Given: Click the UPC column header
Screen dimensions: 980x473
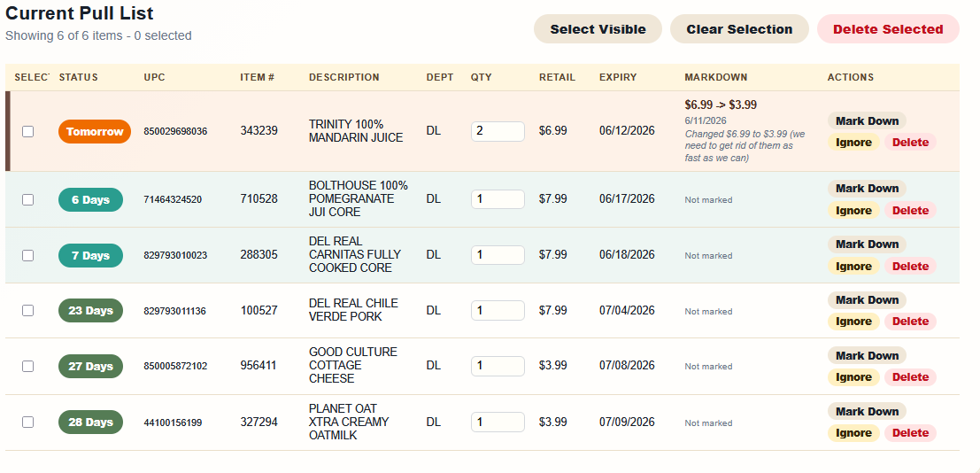Looking at the screenshot, I should pos(154,78).
